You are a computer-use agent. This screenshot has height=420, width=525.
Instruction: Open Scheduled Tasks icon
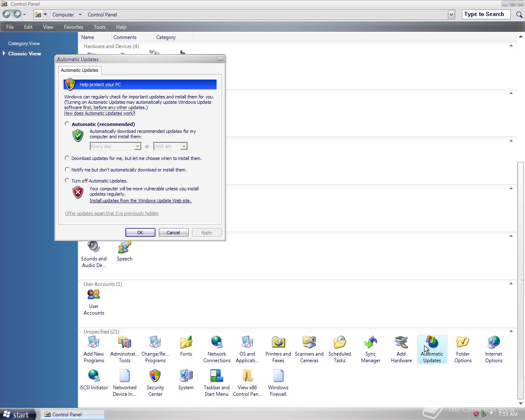tap(340, 349)
